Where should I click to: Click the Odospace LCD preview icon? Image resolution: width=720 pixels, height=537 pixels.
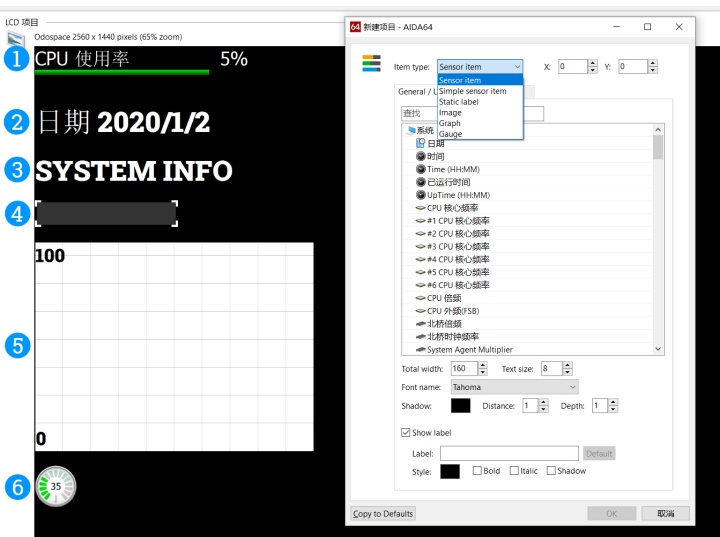point(16,38)
